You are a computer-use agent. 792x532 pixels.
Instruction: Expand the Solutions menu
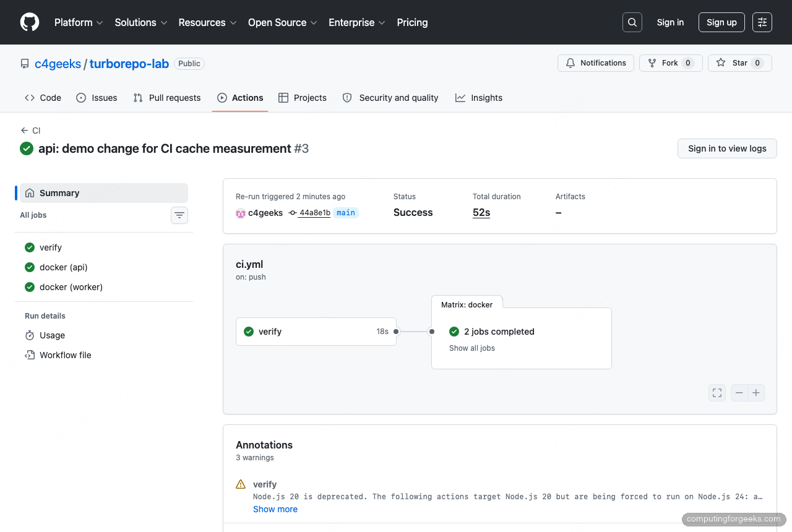point(141,22)
